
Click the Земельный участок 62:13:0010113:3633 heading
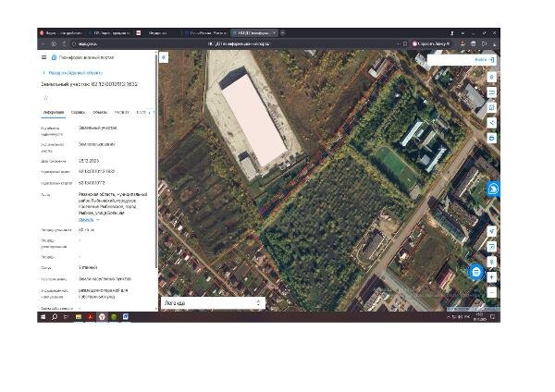point(90,84)
